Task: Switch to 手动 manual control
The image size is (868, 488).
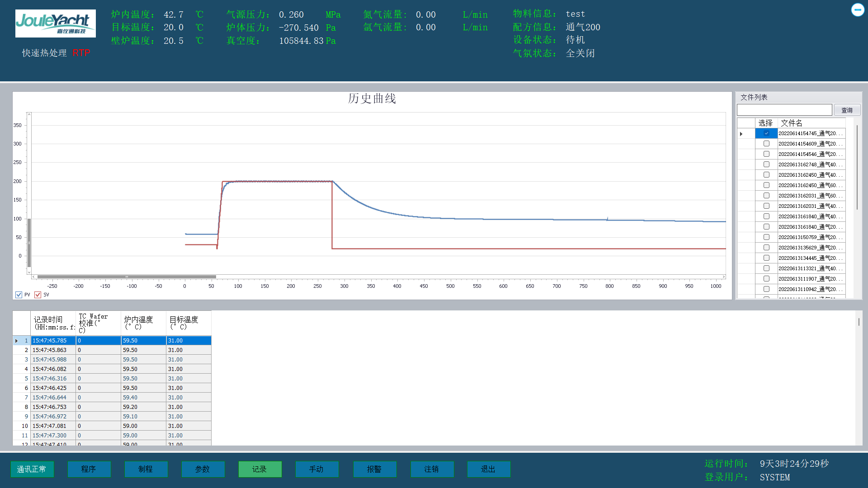Action: tap(317, 469)
